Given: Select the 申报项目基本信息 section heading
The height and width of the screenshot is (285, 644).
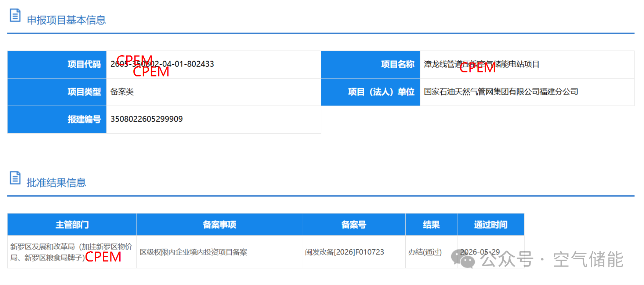Looking at the screenshot, I should coord(66,20).
